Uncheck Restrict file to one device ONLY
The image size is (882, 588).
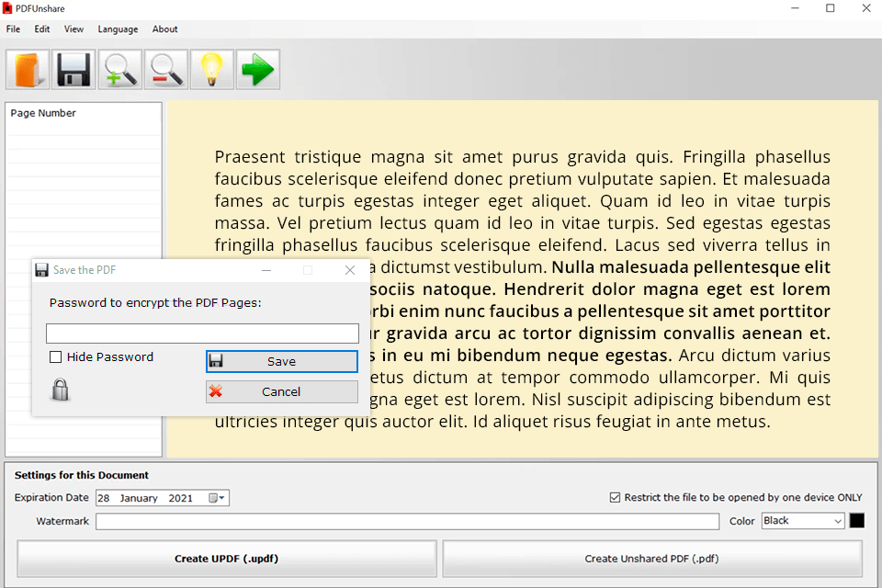point(615,497)
